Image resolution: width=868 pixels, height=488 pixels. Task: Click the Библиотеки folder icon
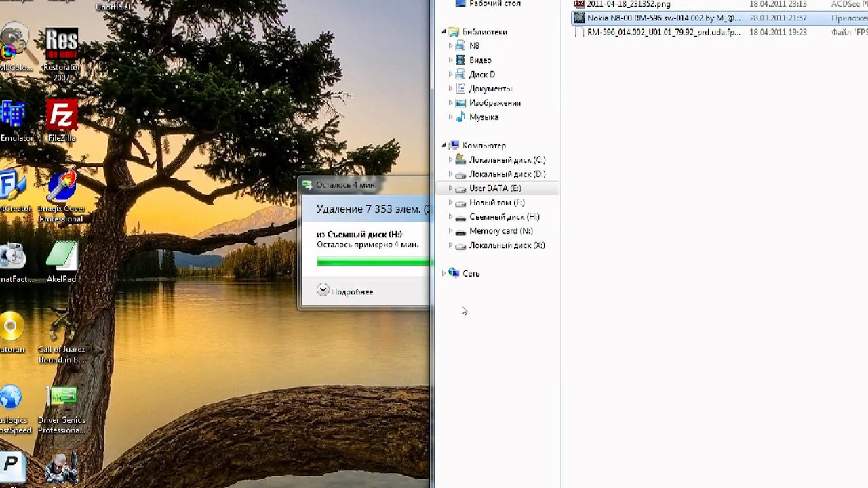point(454,32)
